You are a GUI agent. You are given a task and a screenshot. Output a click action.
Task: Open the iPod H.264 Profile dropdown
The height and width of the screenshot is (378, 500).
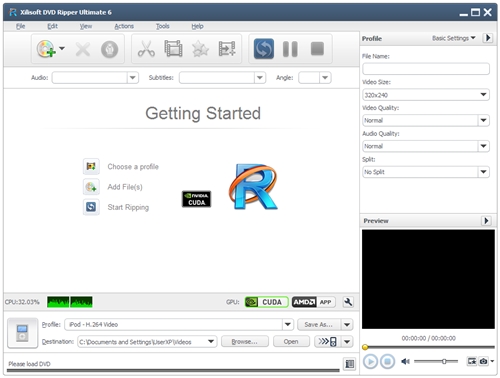pos(179,324)
